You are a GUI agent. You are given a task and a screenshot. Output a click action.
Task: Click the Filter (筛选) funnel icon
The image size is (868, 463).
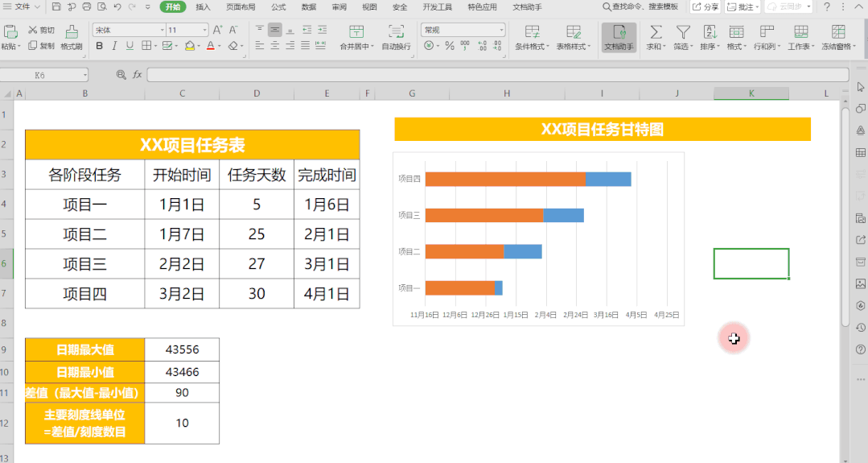pyautogui.click(x=683, y=33)
